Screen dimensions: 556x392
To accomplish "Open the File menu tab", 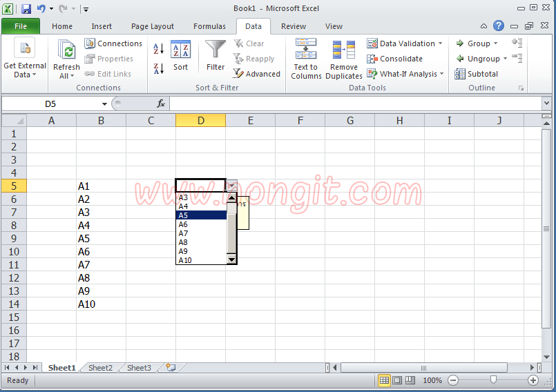I will [21, 26].
